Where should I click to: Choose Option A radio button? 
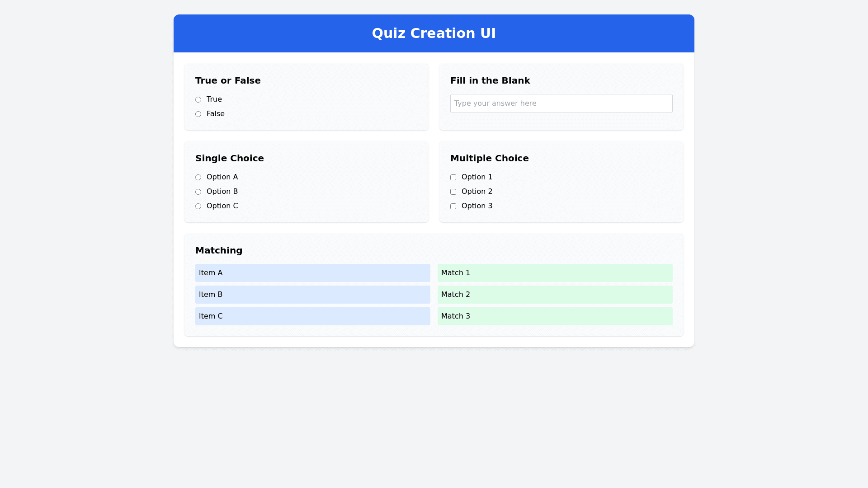[198, 177]
